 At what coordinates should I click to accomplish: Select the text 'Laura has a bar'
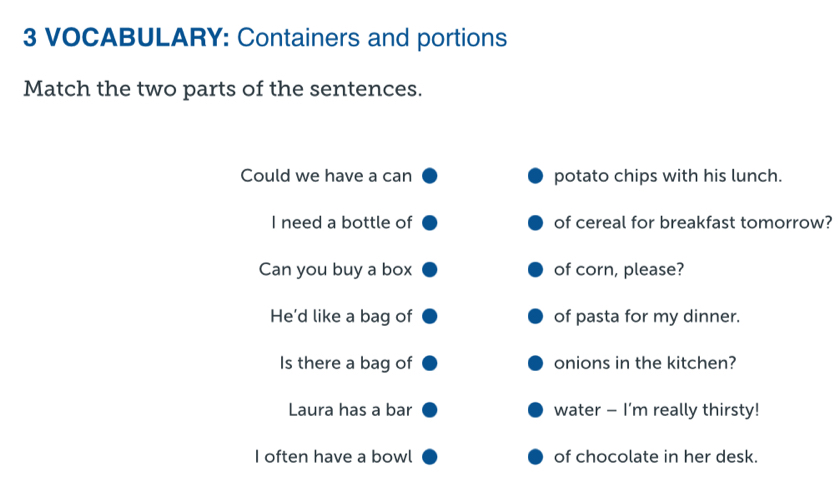click(350, 410)
